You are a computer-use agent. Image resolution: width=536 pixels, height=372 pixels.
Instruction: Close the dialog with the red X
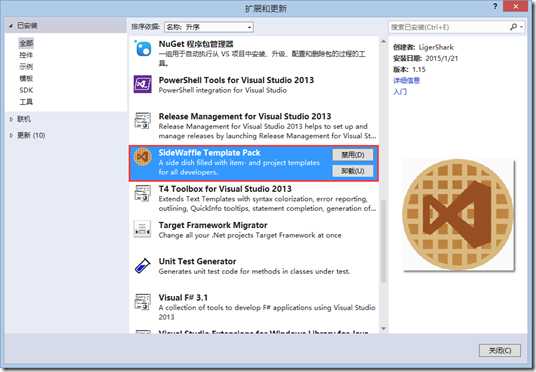pyautogui.click(x=515, y=6)
